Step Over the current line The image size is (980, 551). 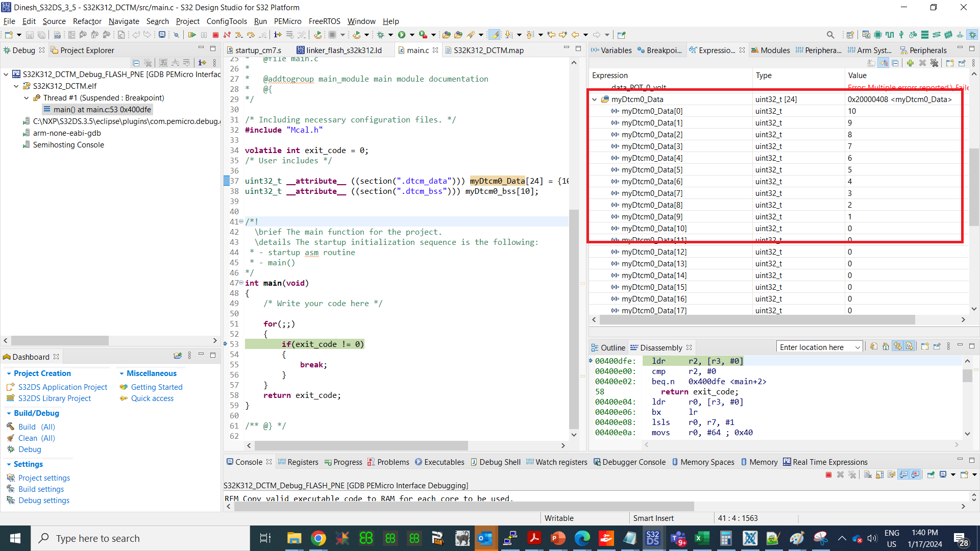[x=251, y=34]
